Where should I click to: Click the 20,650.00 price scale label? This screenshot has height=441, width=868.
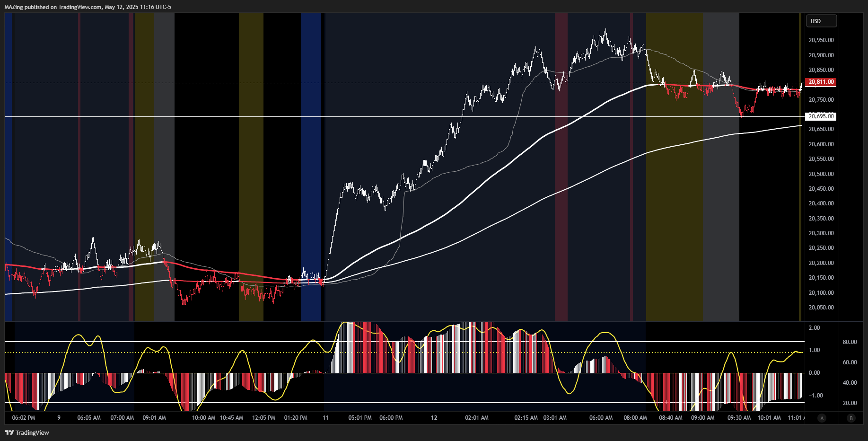tap(821, 129)
